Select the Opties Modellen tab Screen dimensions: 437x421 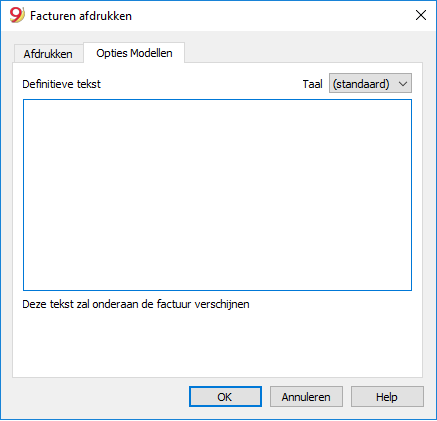click(x=134, y=53)
